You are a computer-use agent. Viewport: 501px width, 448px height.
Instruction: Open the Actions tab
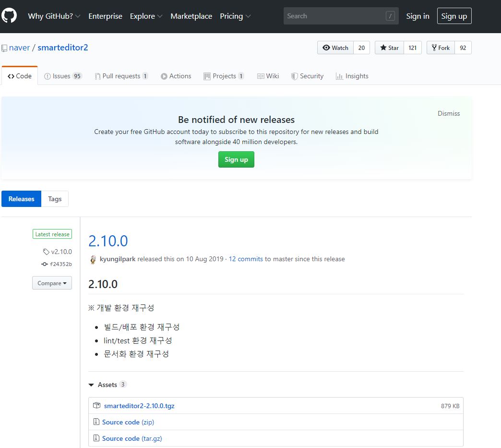click(x=176, y=76)
